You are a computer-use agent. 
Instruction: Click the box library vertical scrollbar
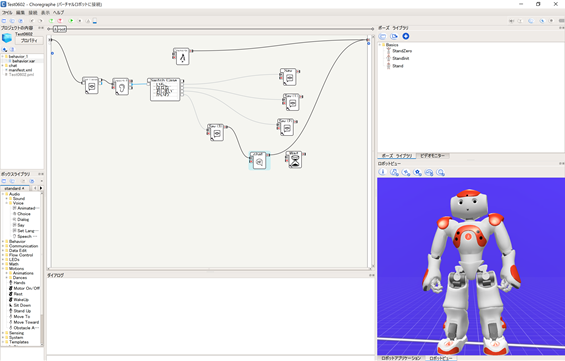click(41, 268)
